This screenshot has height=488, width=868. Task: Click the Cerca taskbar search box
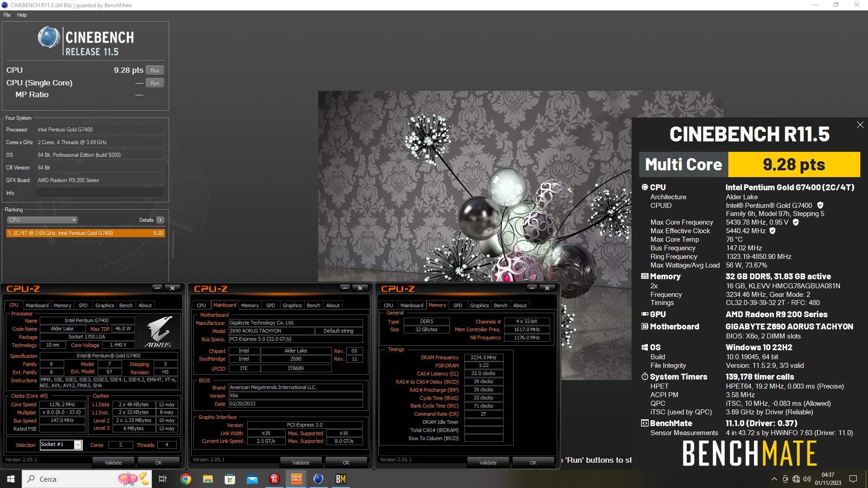(x=87, y=479)
